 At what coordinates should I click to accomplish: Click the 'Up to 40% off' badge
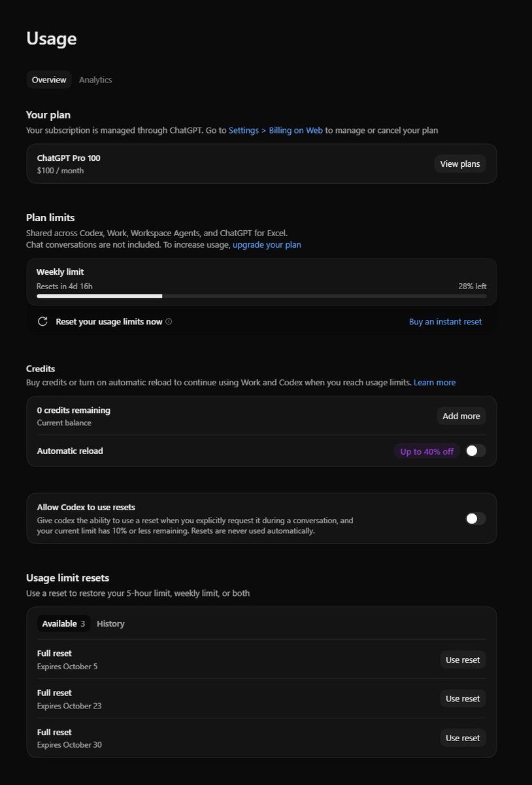(427, 451)
